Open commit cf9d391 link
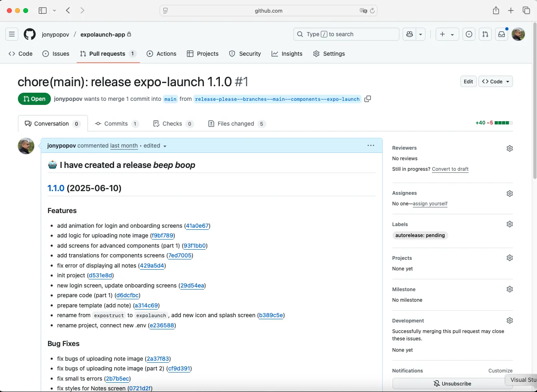Screen dimensions: 537x392 tap(179, 368)
